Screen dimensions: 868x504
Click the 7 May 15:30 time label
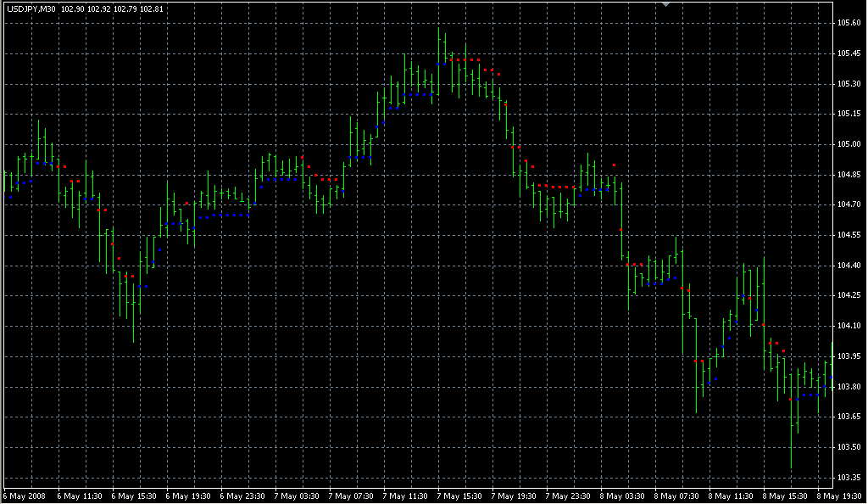coord(459,496)
